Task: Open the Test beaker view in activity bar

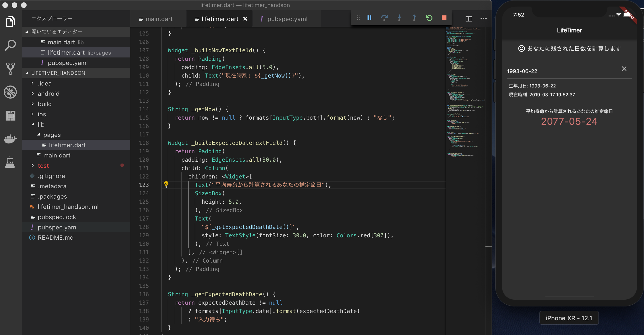Action: (x=10, y=162)
